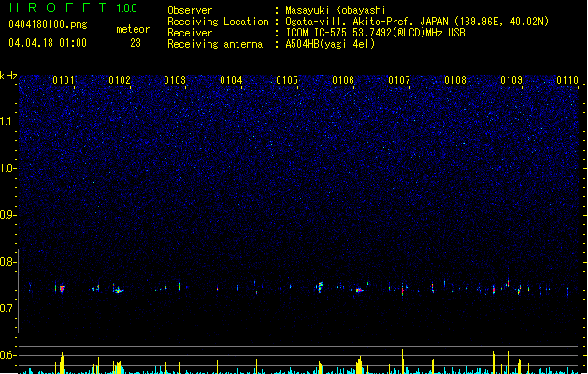Click the date stamp 04.04.18 01:00
Screen dimensions: 588x374
[48, 43]
